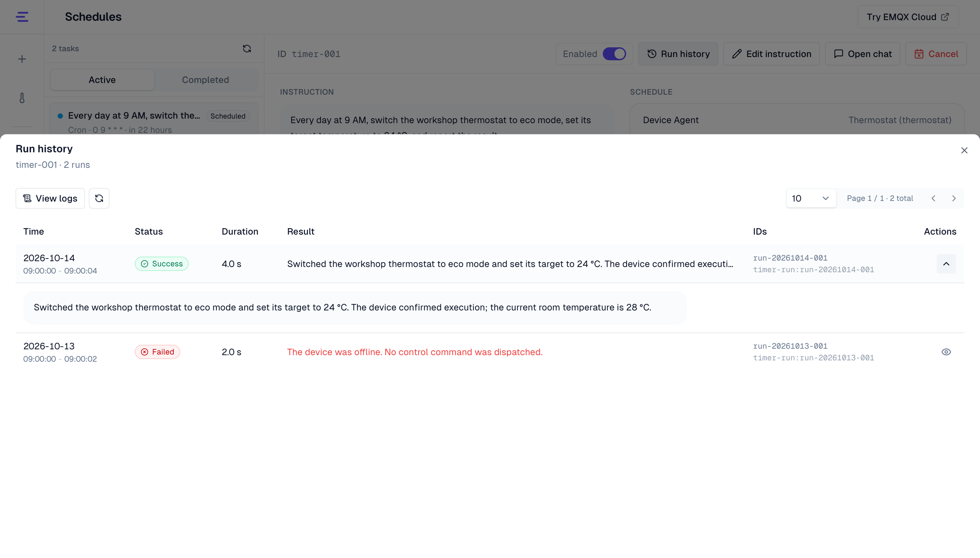Viewport: 980px width, 558px height.
Task: Close the Run history panel
Action: [x=964, y=150]
